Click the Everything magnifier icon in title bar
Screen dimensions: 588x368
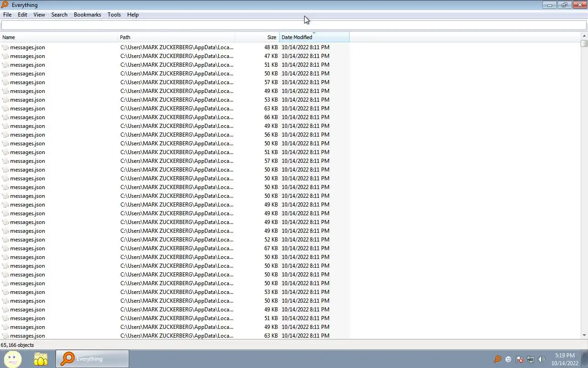point(4,5)
